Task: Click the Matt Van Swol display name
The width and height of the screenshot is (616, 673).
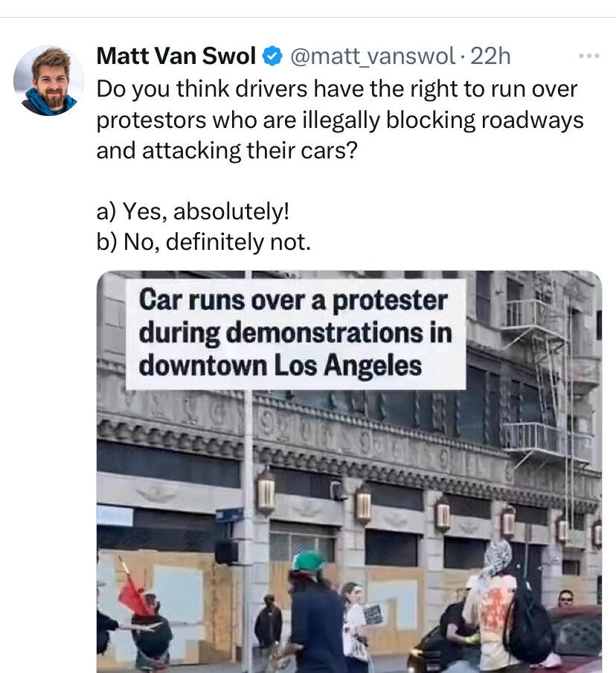Action: pos(176,56)
